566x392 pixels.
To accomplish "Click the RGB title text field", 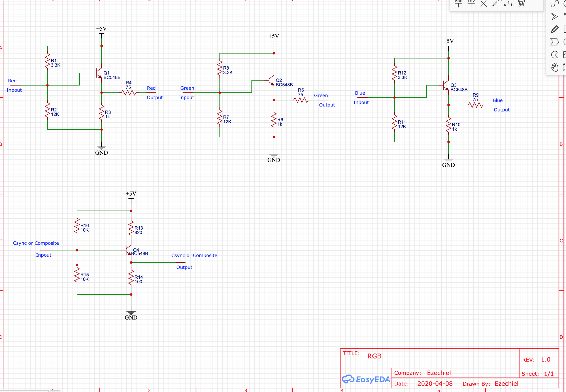I will (374, 356).
